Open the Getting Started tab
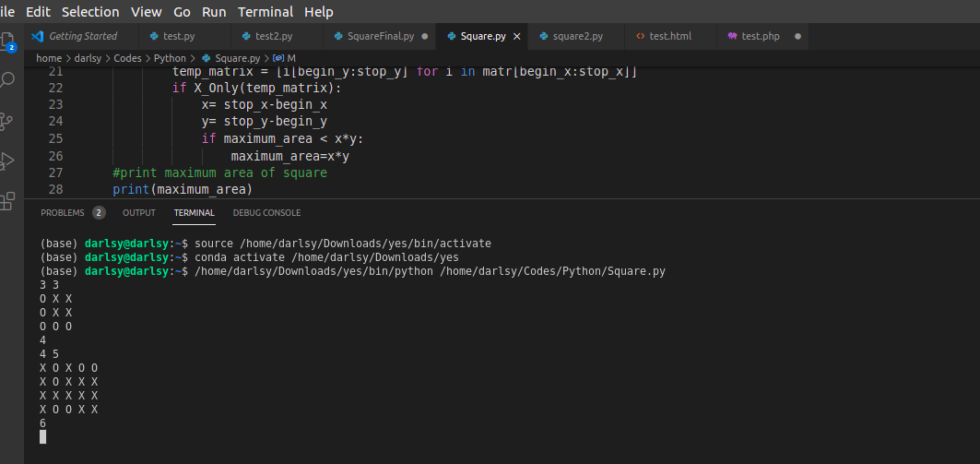This screenshot has width=980, height=464. (82, 36)
